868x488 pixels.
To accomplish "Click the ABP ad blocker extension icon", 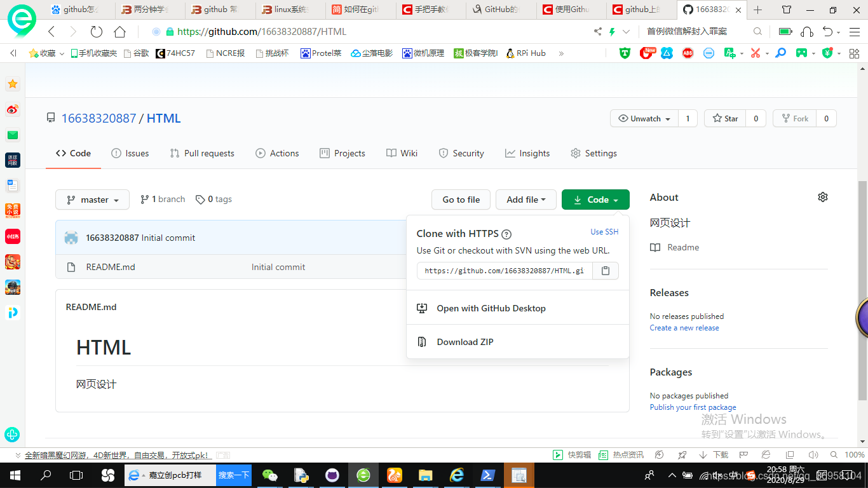I will point(688,53).
